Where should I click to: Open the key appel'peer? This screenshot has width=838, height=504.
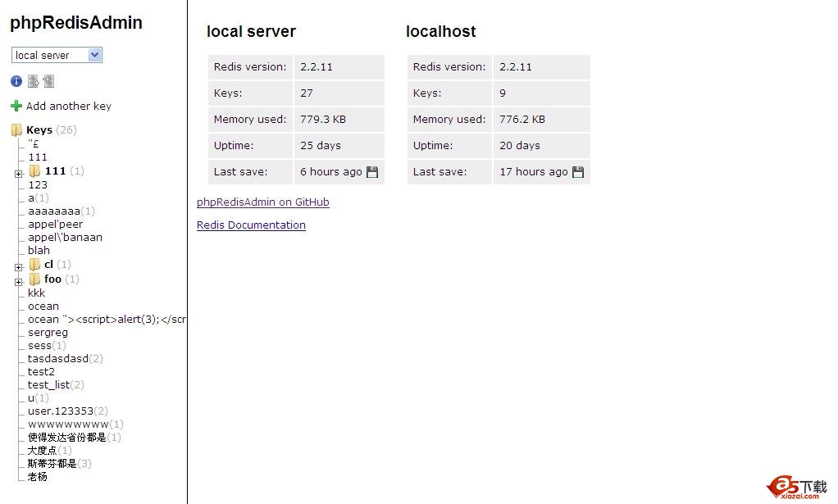56,225
